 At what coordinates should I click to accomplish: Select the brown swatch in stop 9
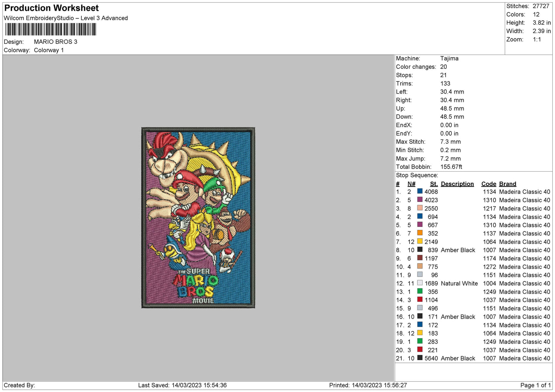click(420, 258)
